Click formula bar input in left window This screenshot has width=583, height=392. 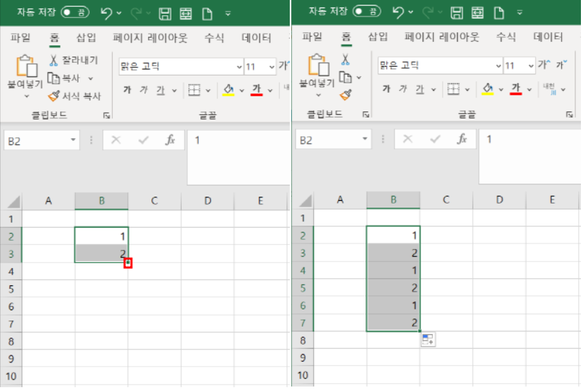tap(239, 157)
